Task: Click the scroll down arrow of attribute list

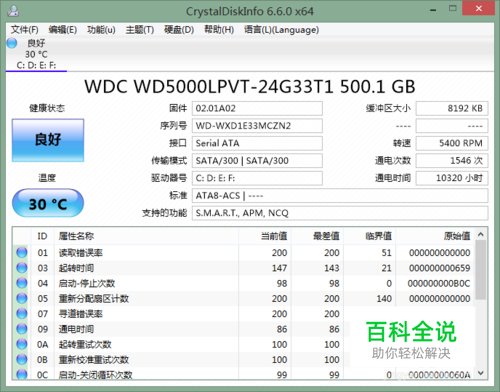Action: [481, 373]
